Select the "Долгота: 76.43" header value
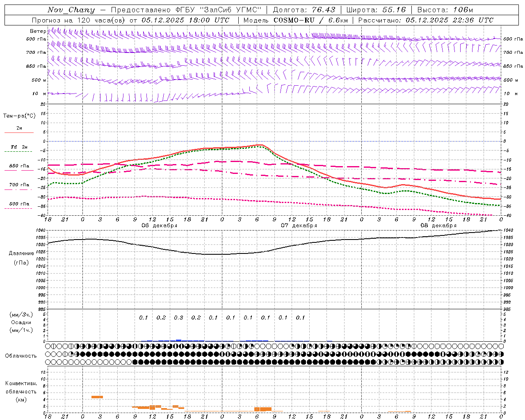525x420 pixels. [x=304, y=10]
